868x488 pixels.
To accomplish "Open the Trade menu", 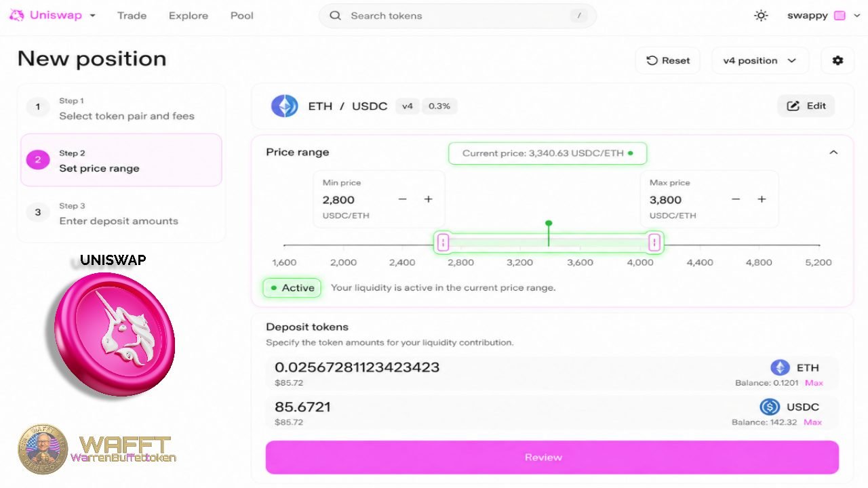I will (132, 16).
